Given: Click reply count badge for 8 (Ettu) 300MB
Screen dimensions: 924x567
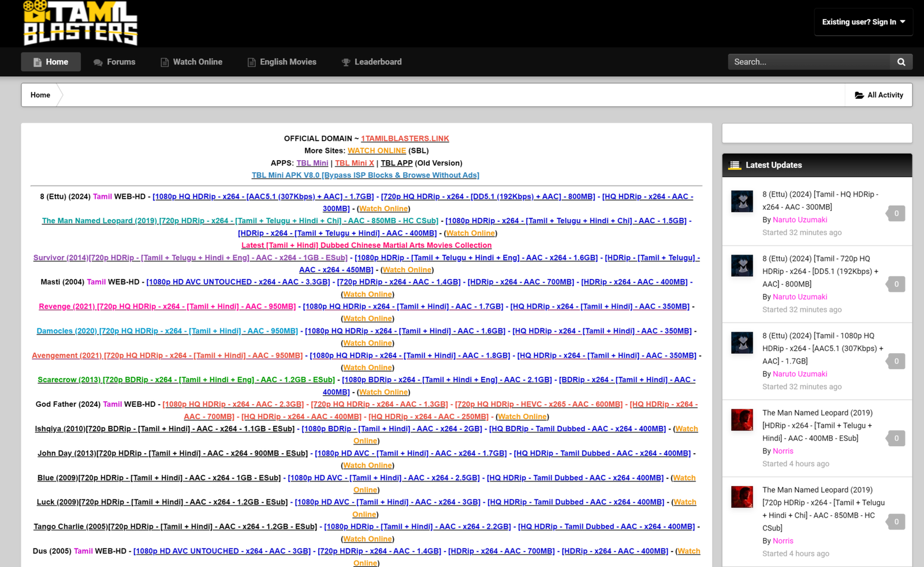Looking at the screenshot, I should (x=896, y=213).
